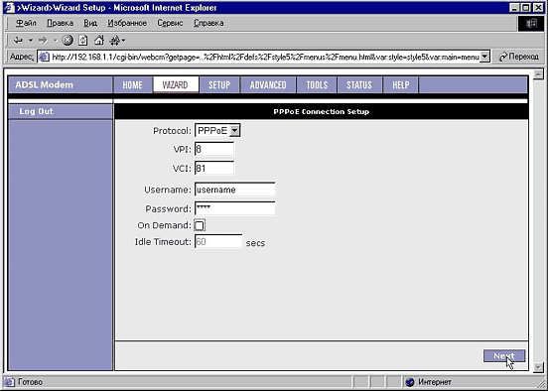Expand the address bar URL dropdown
The image size is (548, 392).
484,57
